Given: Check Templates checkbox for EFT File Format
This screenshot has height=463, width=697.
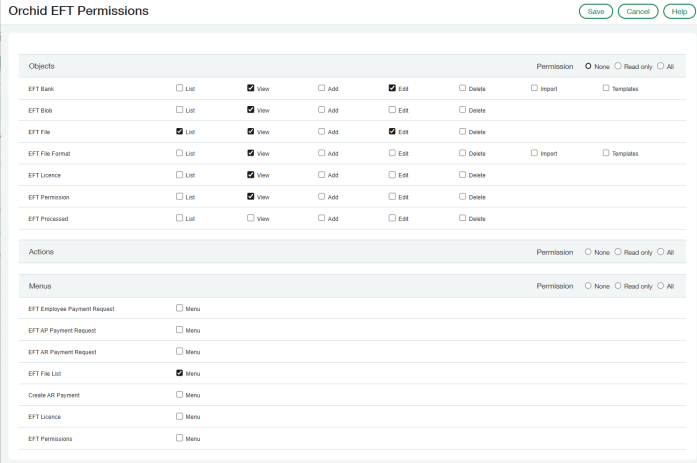Looking at the screenshot, I should [606, 153].
